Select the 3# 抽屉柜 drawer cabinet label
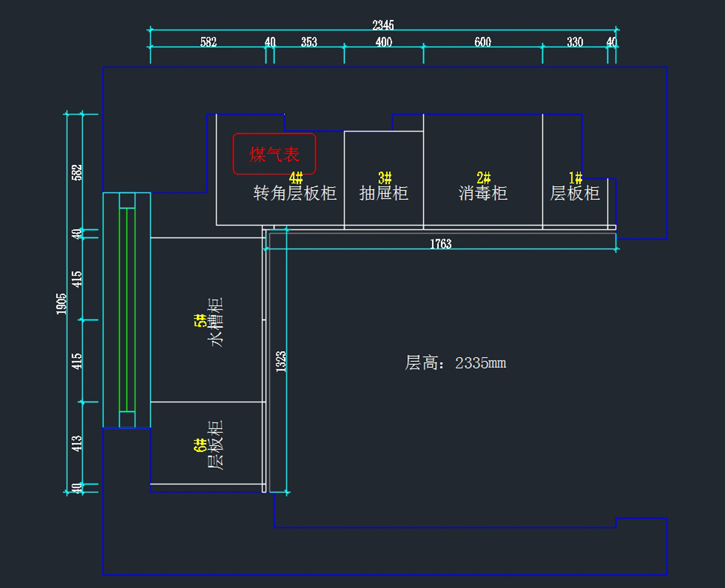Viewport: 725px width, 588px height. tap(384, 193)
